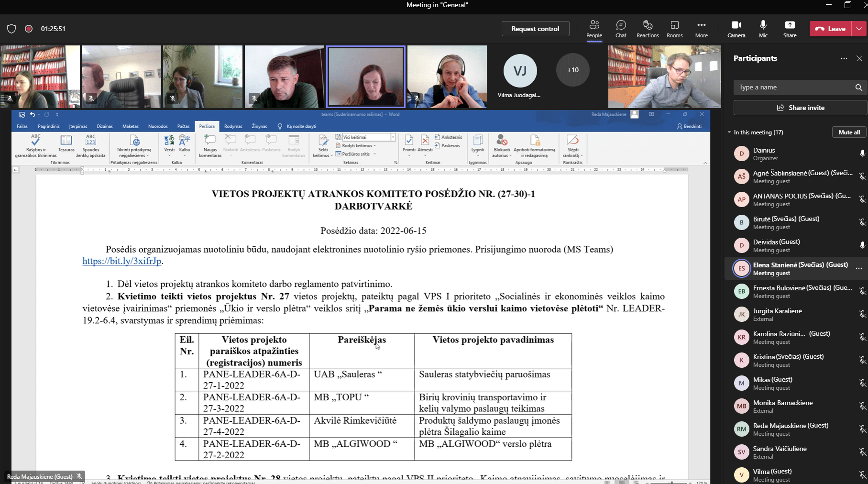Open the Tezauras (Thesaurus) tool
868x484 pixels.
pos(66,145)
